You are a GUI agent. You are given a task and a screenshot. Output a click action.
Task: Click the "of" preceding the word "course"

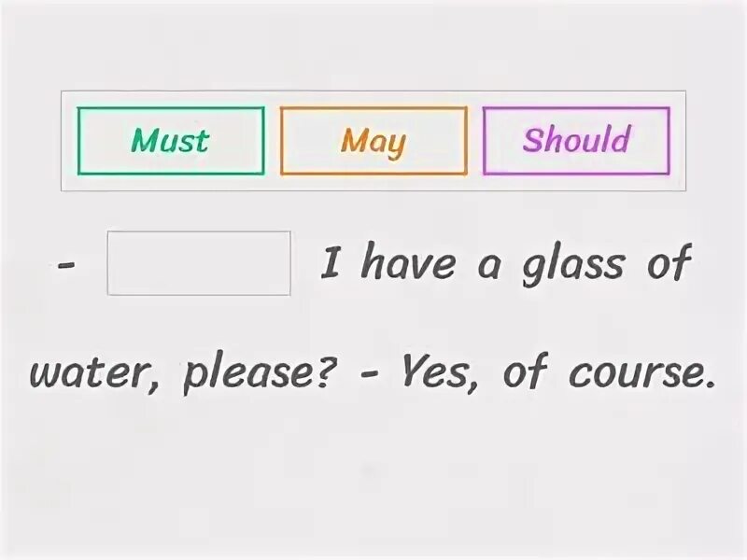(x=523, y=371)
